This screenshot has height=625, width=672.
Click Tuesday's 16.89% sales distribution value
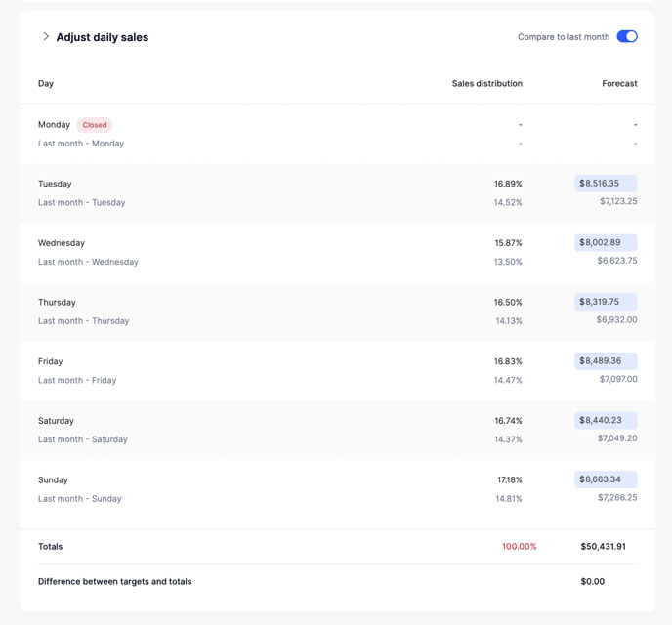coord(508,184)
